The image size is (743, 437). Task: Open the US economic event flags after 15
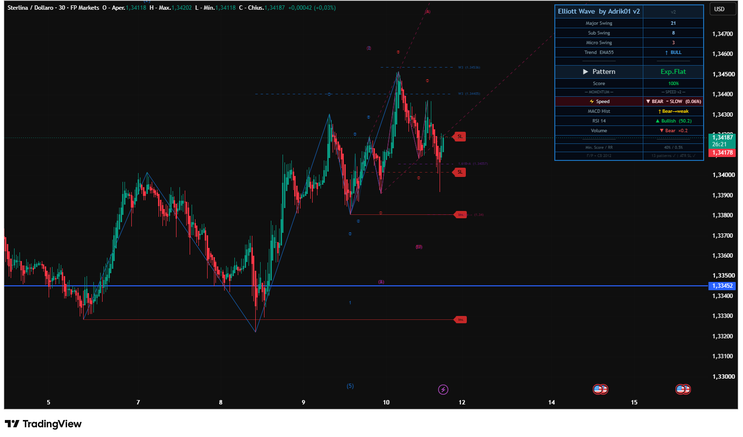(x=683, y=390)
